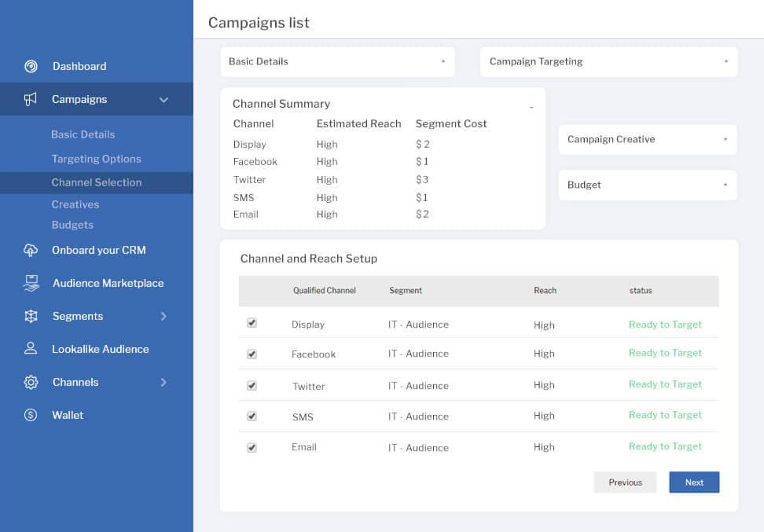Click Ready to Target for Facebook

point(665,353)
